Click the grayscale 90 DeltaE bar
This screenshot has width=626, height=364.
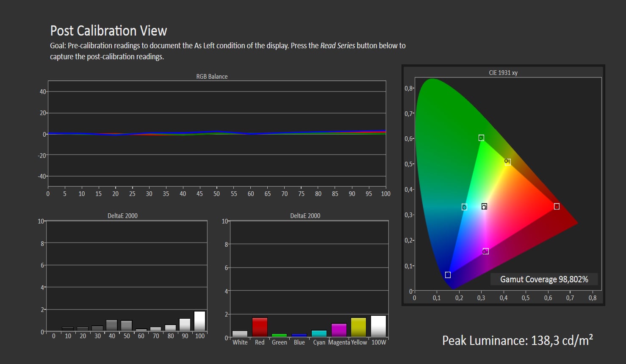(x=185, y=325)
